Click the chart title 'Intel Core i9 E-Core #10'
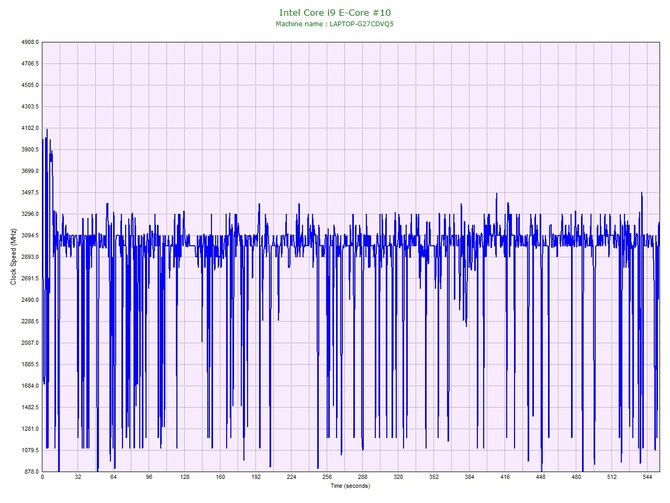 [335, 12]
